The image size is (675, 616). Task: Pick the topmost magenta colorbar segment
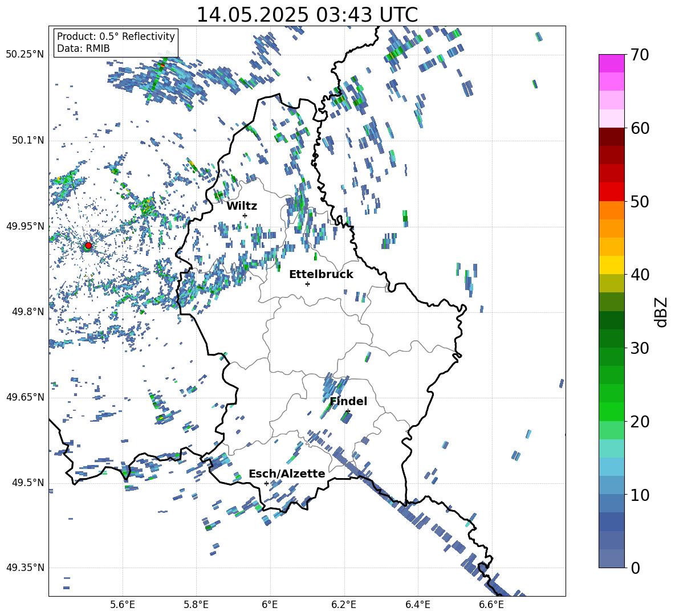611,63
